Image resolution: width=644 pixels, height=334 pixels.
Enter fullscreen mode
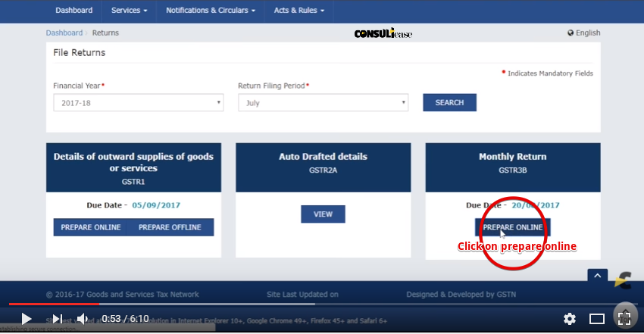click(x=624, y=319)
